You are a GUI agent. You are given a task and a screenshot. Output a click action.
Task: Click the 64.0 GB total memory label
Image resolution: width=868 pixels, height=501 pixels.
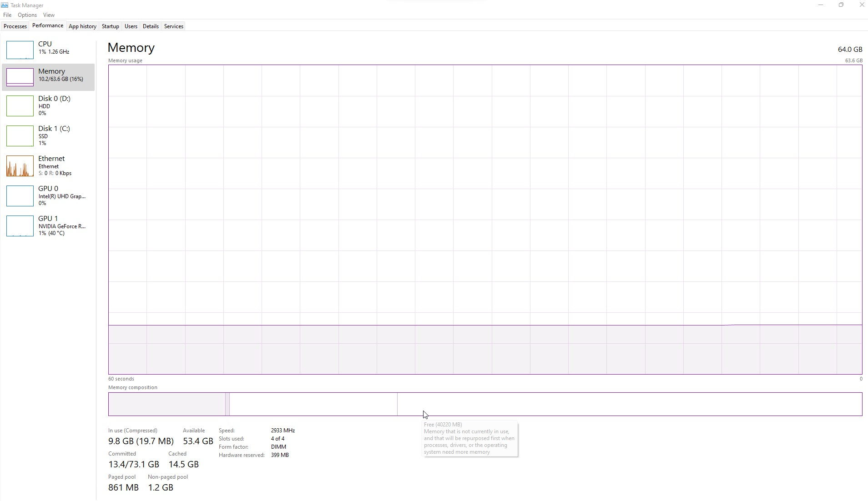pos(850,50)
